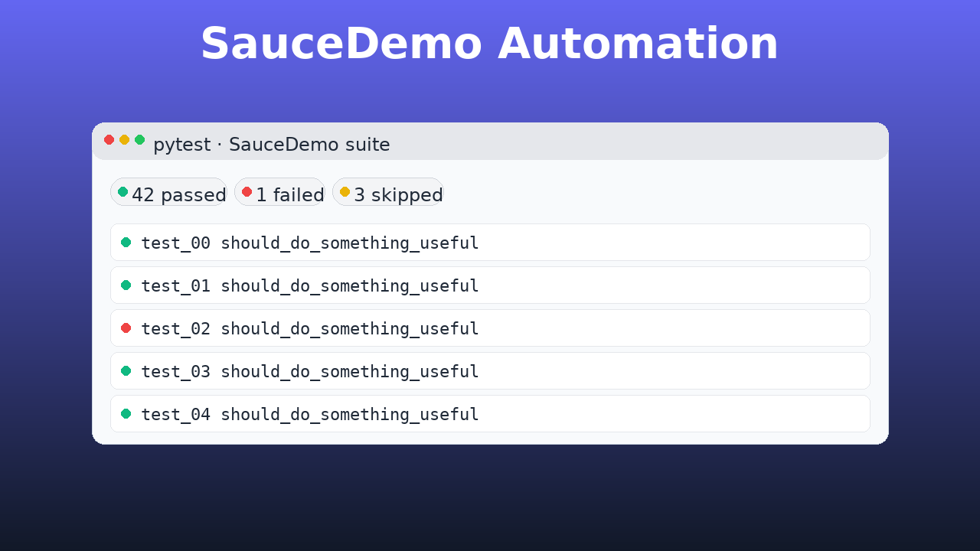
Task: Open the test_01 should_do_something_useful row
Action: [490, 285]
